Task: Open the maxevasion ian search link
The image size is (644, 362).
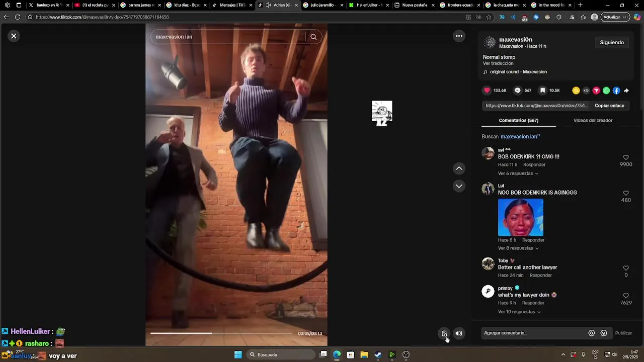Action: (520, 137)
